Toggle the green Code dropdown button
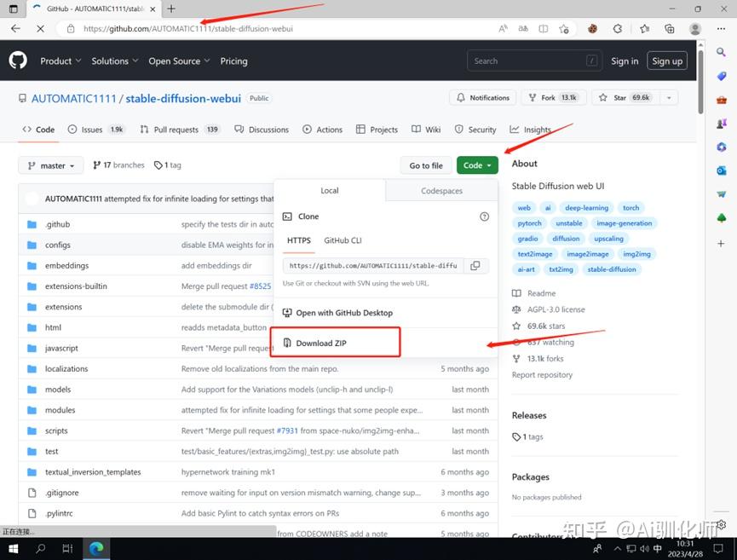This screenshot has height=560, width=737. [x=477, y=165]
